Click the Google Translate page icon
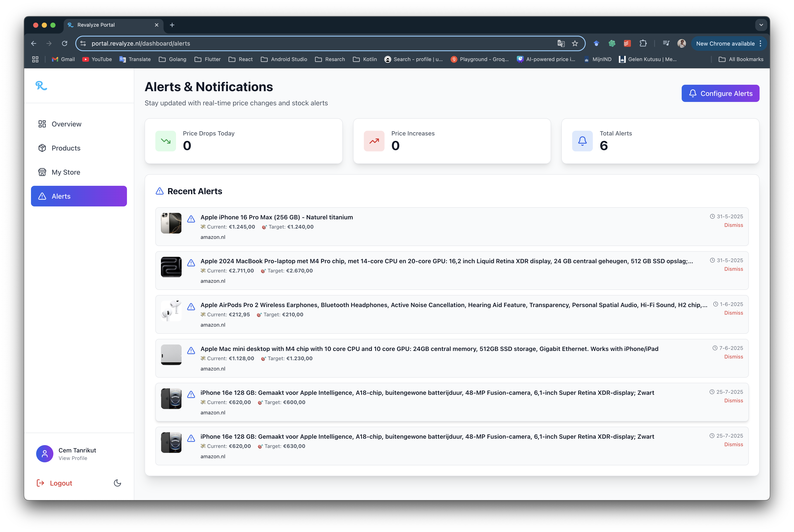Image resolution: width=794 pixels, height=532 pixels. (x=561, y=43)
